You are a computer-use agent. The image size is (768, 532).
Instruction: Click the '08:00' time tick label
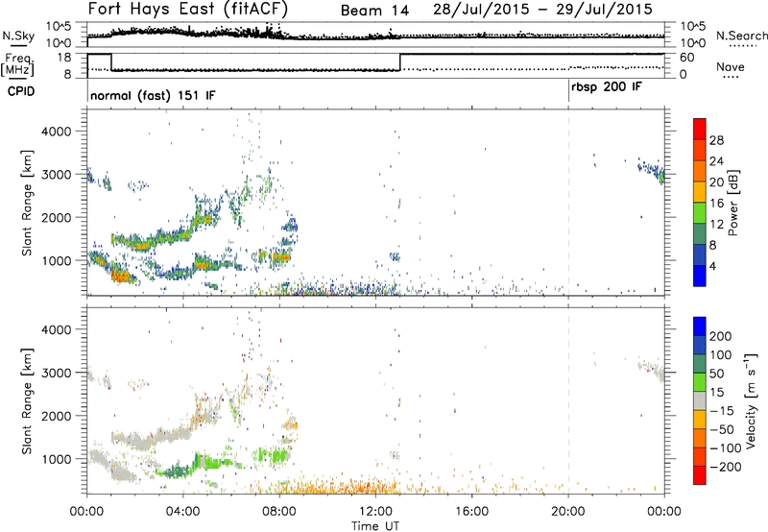tap(279, 512)
